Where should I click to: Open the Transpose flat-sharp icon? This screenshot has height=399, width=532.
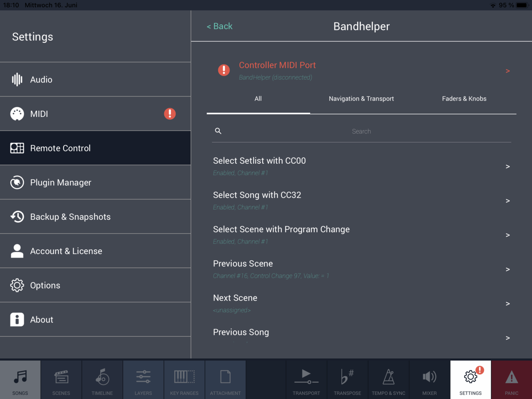coord(347,377)
